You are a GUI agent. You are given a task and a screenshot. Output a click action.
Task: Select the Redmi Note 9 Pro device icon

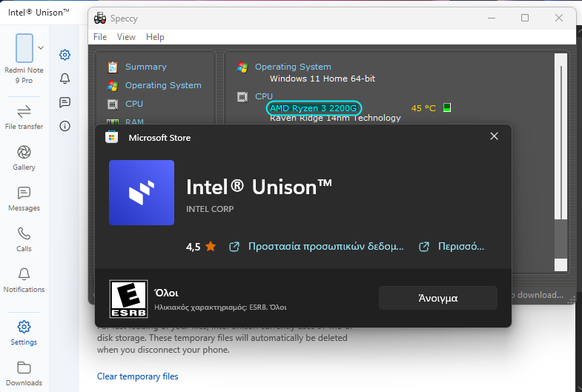point(24,48)
